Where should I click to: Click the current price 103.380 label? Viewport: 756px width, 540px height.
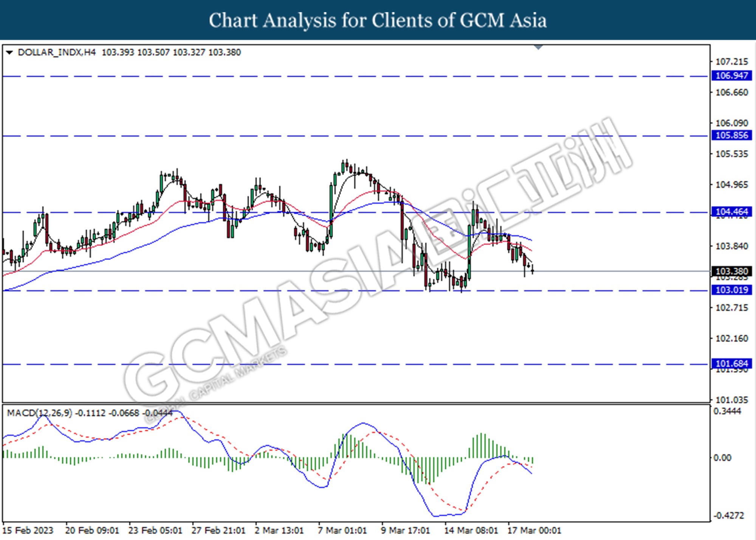tap(731, 271)
